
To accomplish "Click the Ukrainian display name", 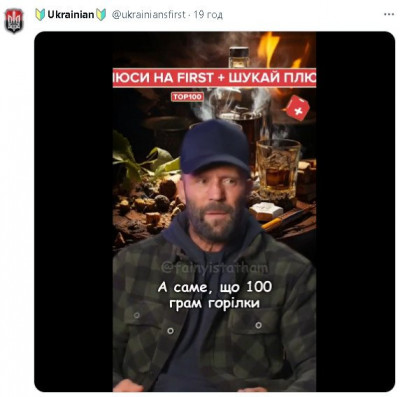I will click(x=71, y=15).
